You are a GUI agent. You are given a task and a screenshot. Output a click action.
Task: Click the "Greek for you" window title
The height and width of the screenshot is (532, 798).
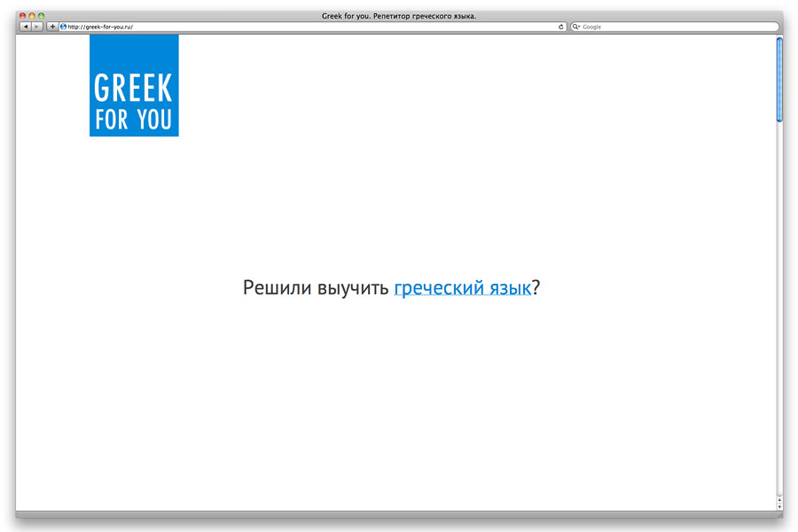click(x=399, y=16)
